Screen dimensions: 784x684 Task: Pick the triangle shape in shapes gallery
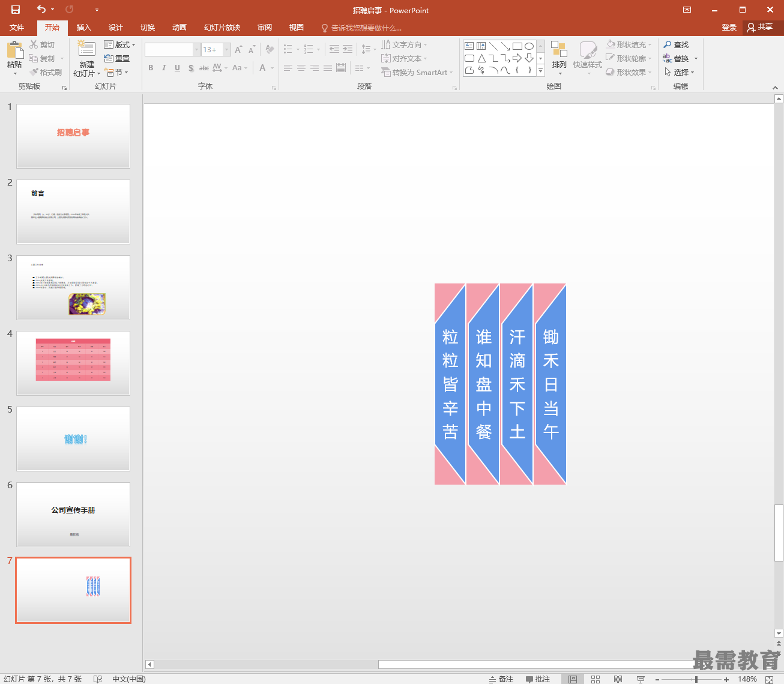point(481,58)
